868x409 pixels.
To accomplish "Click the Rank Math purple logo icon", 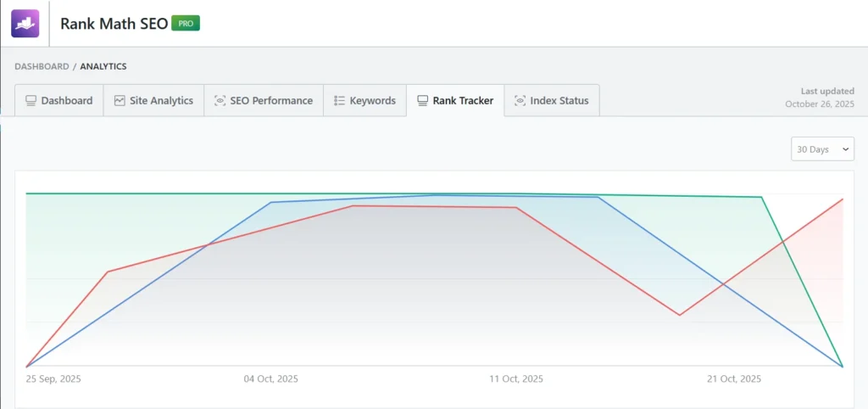I will (x=25, y=23).
